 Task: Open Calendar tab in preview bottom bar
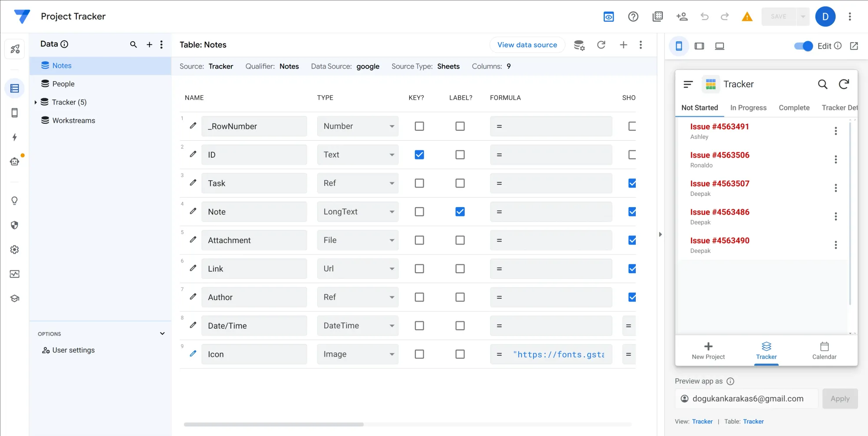point(824,350)
